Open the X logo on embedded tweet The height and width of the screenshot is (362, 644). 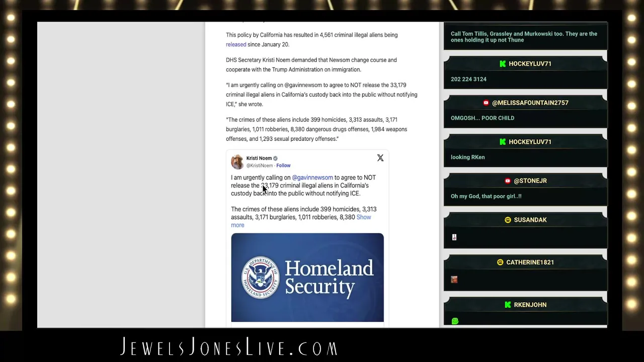point(380,158)
